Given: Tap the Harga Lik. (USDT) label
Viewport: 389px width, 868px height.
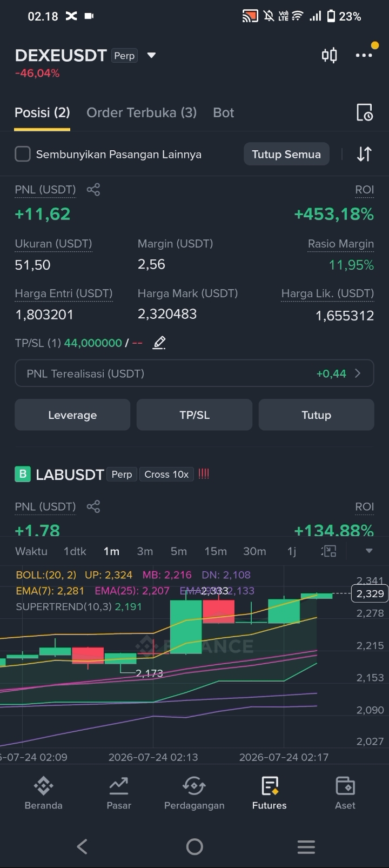Looking at the screenshot, I should tap(327, 293).
